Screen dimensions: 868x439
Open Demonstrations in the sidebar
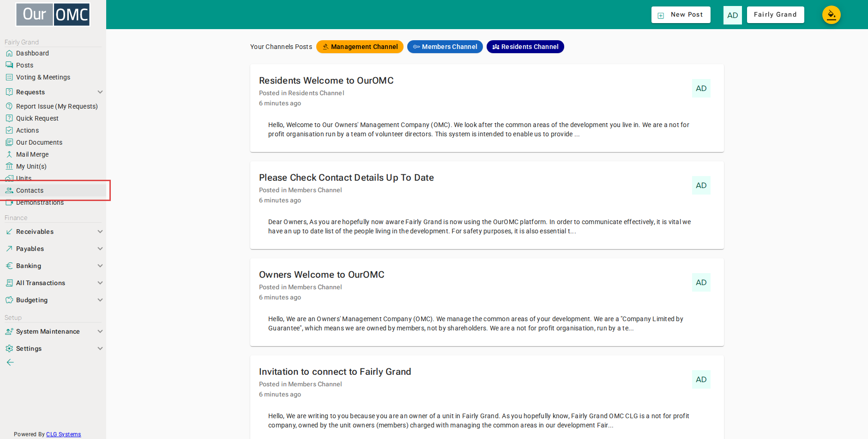[40, 202]
